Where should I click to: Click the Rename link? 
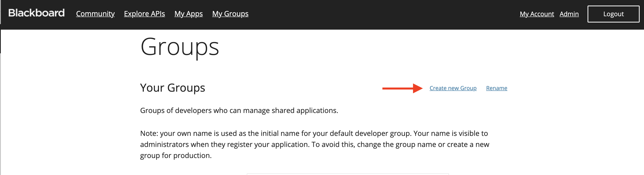497,88
